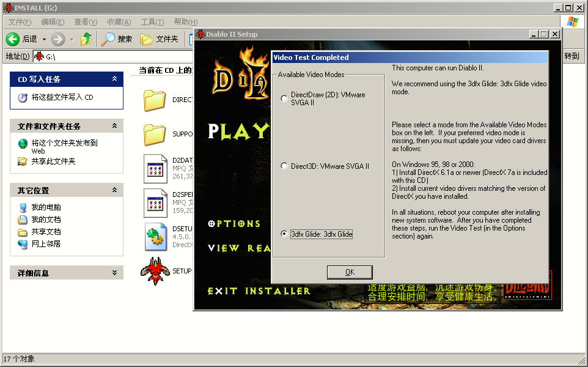Open 工具(T) menu
The width and height of the screenshot is (588, 367).
click(x=152, y=22)
